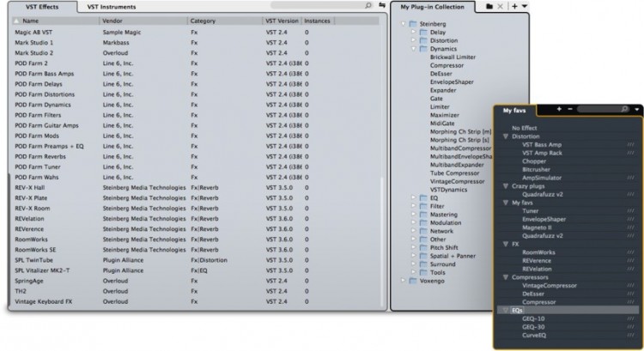Select Chopper in My favs Distortion group
This screenshot has width=644, height=351.
point(534,161)
